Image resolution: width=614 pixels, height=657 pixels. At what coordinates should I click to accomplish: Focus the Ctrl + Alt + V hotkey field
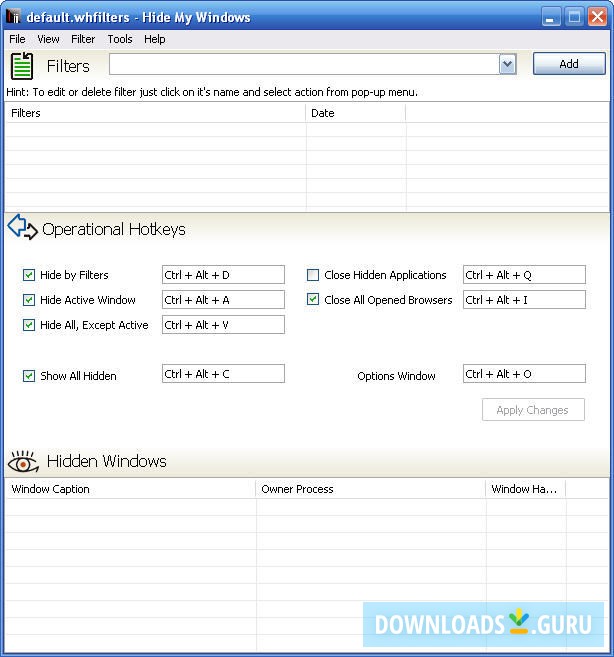click(223, 325)
